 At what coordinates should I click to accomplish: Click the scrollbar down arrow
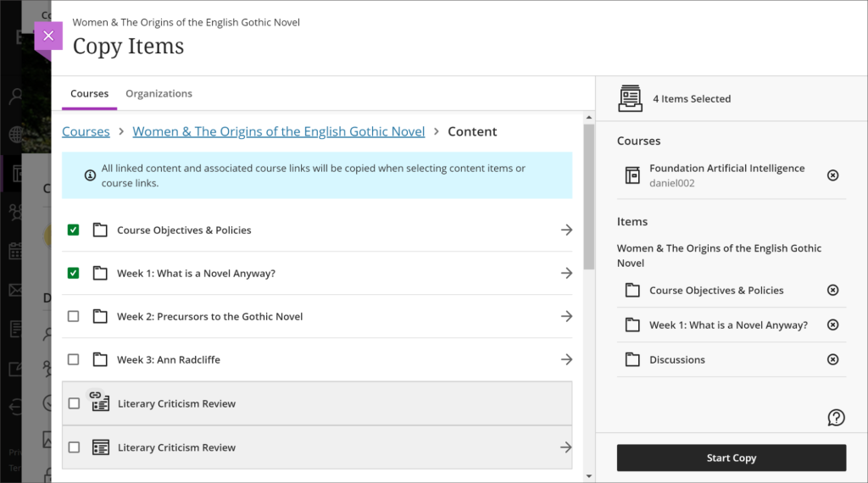coord(589,476)
